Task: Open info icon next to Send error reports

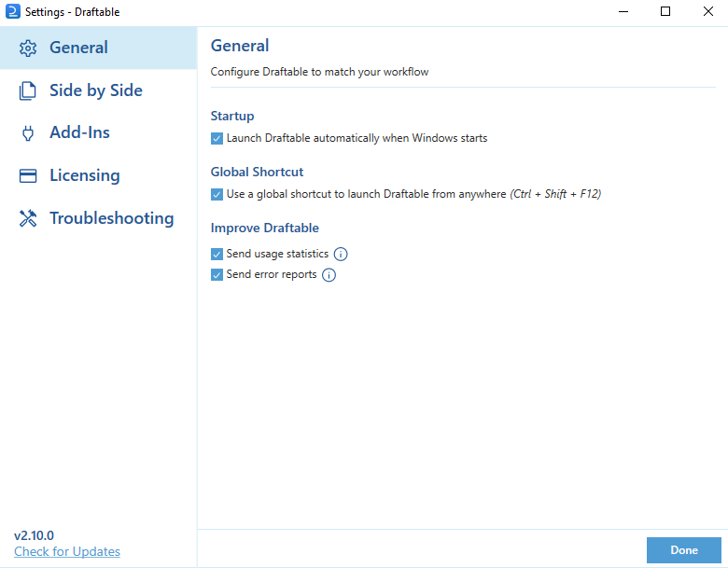Action: click(x=329, y=275)
